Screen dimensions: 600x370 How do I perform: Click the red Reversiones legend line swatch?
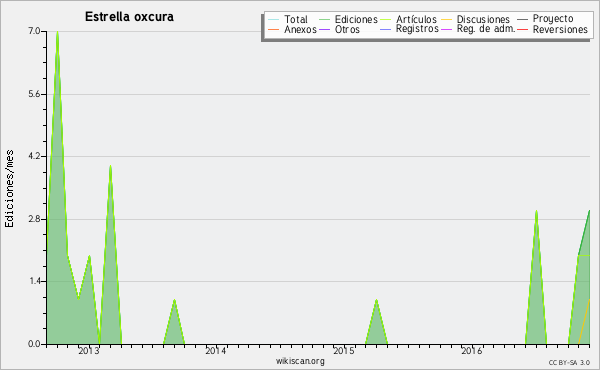523,29
